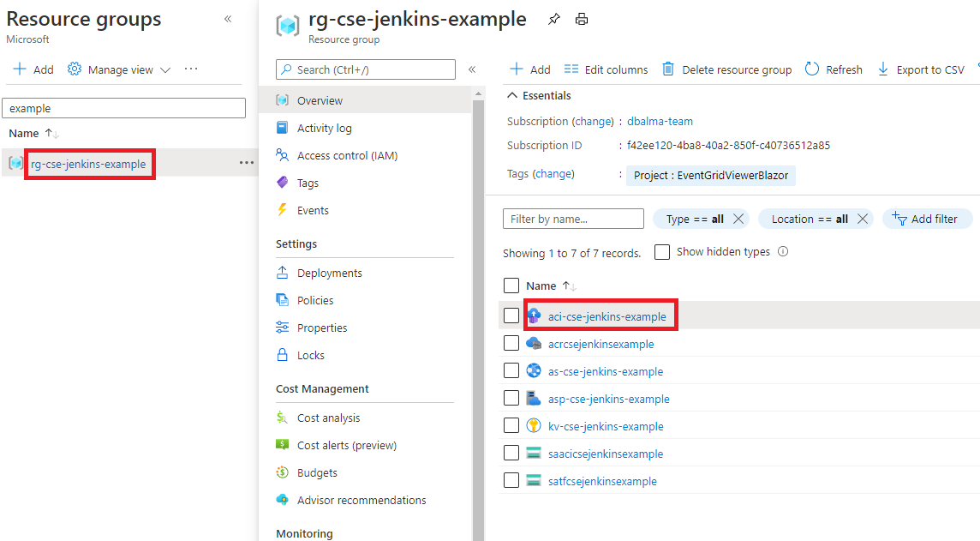Image resolution: width=980 pixels, height=541 pixels.
Task: Check the aci-cse-jenkins-example checkbox
Action: click(x=511, y=316)
